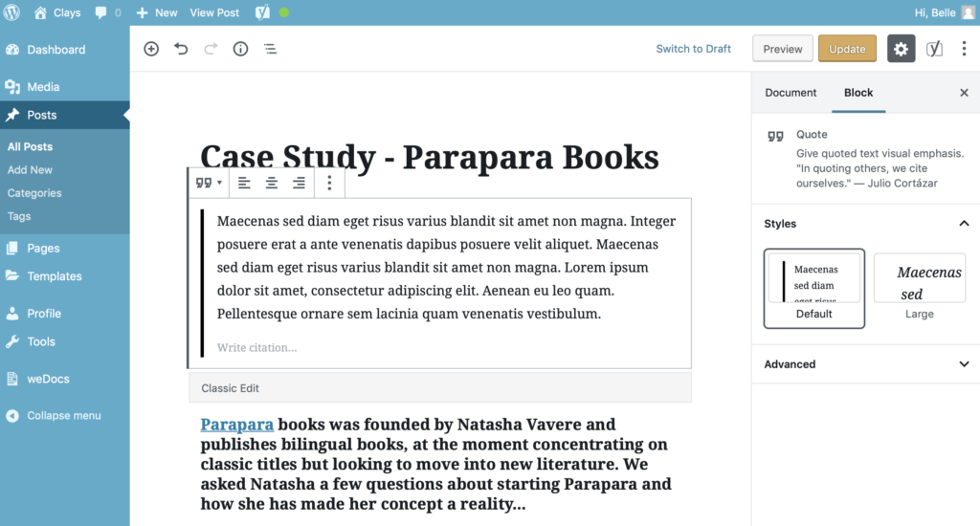Image resolution: width=980 pixels, height=526 pixels.
Task: Click the Quote icon in block panel
Action: point(775,136)
